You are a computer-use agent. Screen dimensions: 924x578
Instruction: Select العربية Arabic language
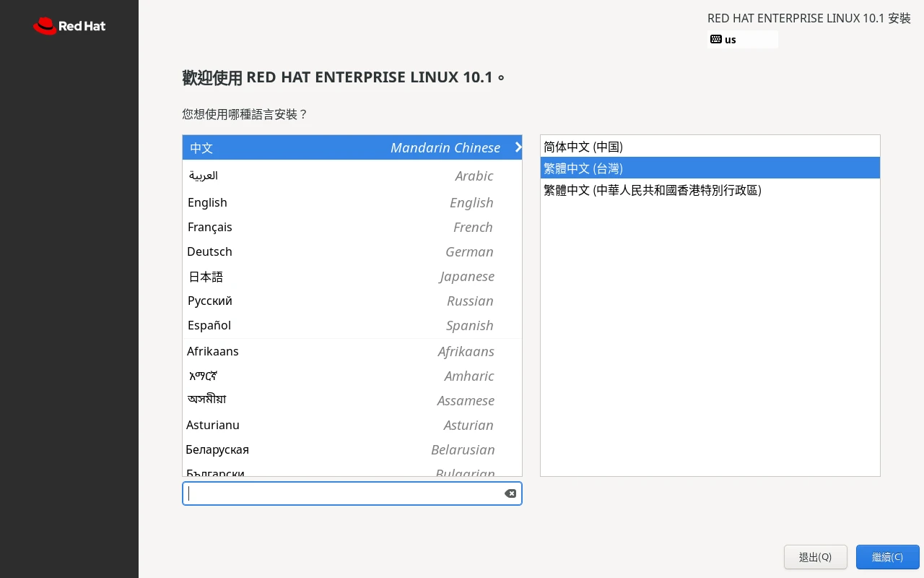pyautogui.click(x=289, y=176)
